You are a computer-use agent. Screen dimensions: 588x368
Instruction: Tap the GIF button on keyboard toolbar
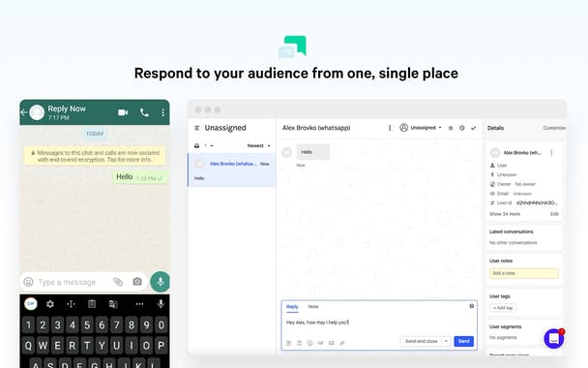coord(31,304)
